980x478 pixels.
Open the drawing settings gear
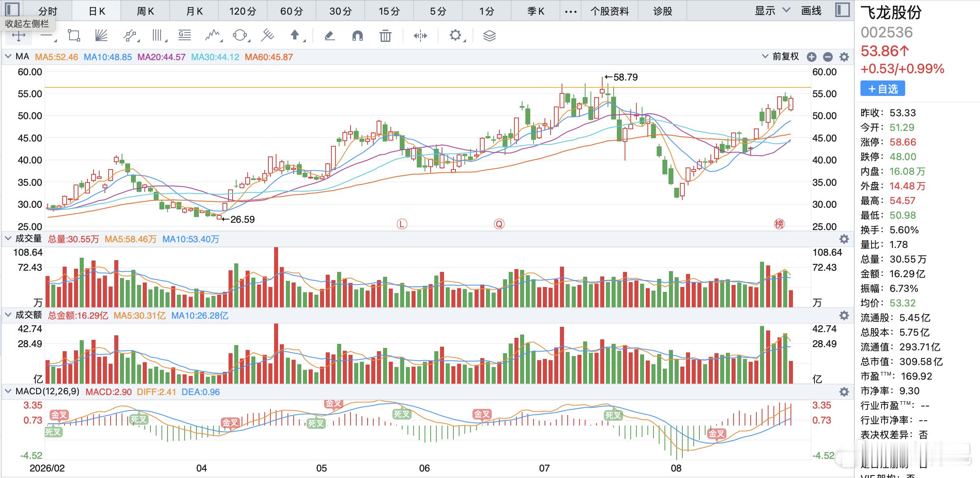[x=455, y=36]
